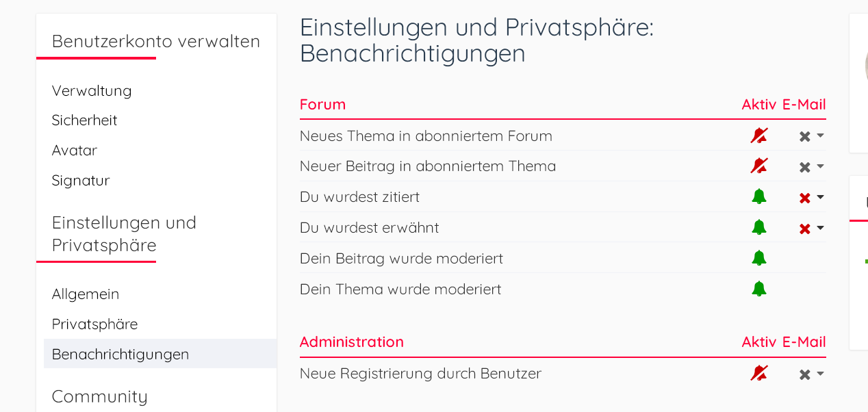Open the Avatar settings page
The width and height of the screenshot is (868, 412).
[x=75, y=151]
